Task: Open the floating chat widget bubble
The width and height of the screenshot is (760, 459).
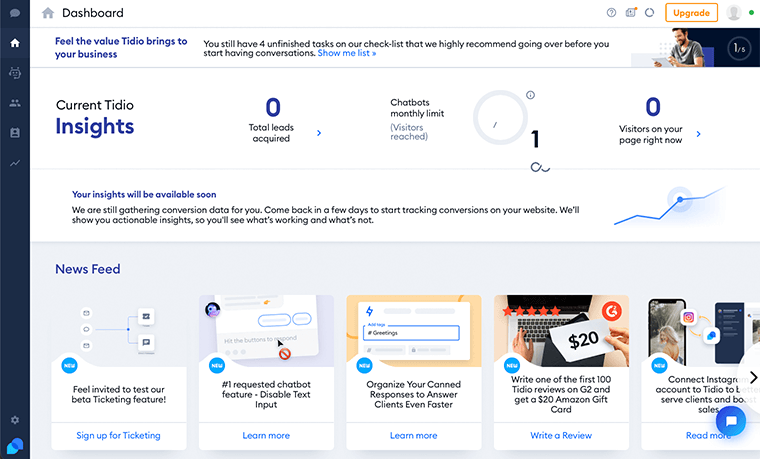Action: [x=730, y=421]
